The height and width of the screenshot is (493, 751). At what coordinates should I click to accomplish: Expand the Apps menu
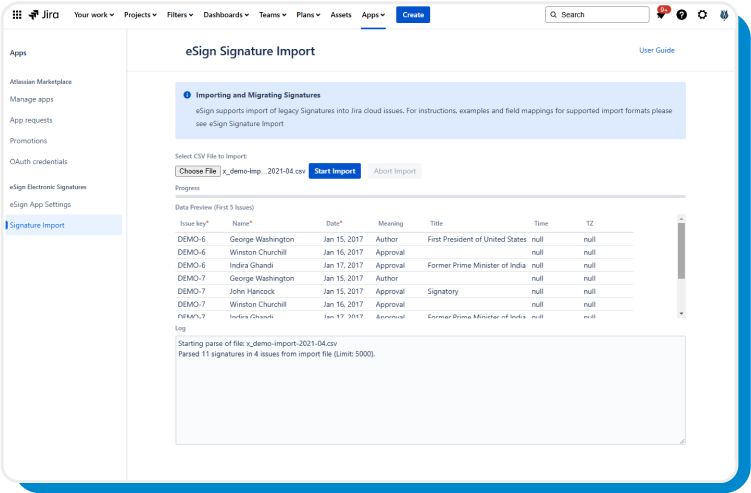[373, 15]
